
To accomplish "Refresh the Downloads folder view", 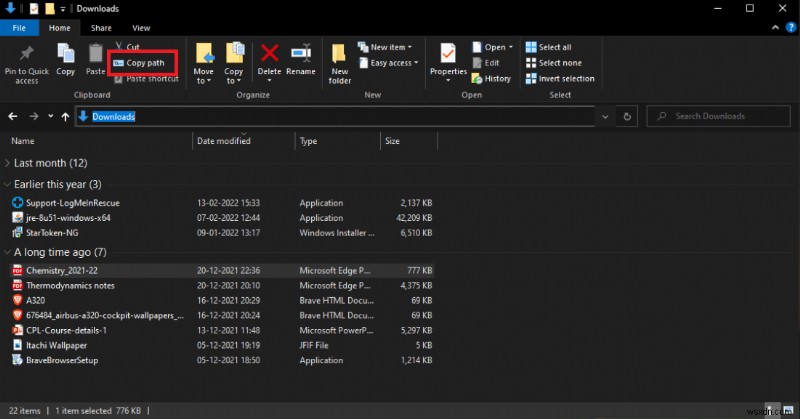I will tap(628, 116).
